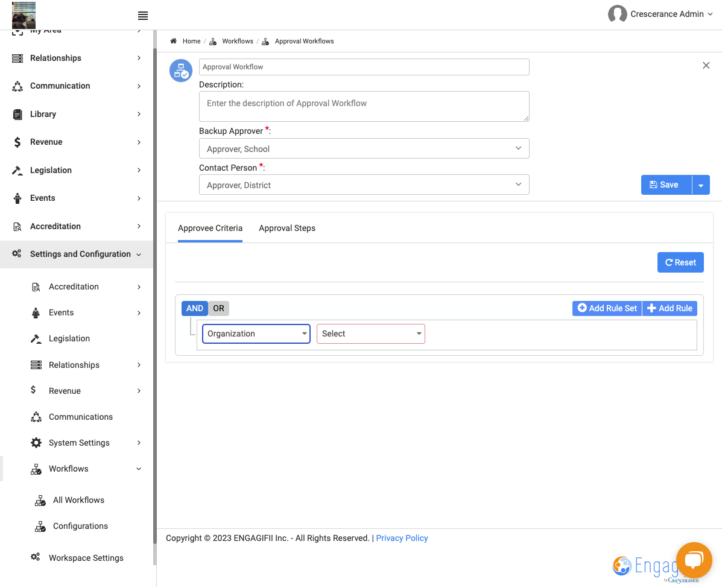722x588 pixels.
Task: Click the Communication recycle-style icon
Action: pyautogui.click(x=17, y=86)
